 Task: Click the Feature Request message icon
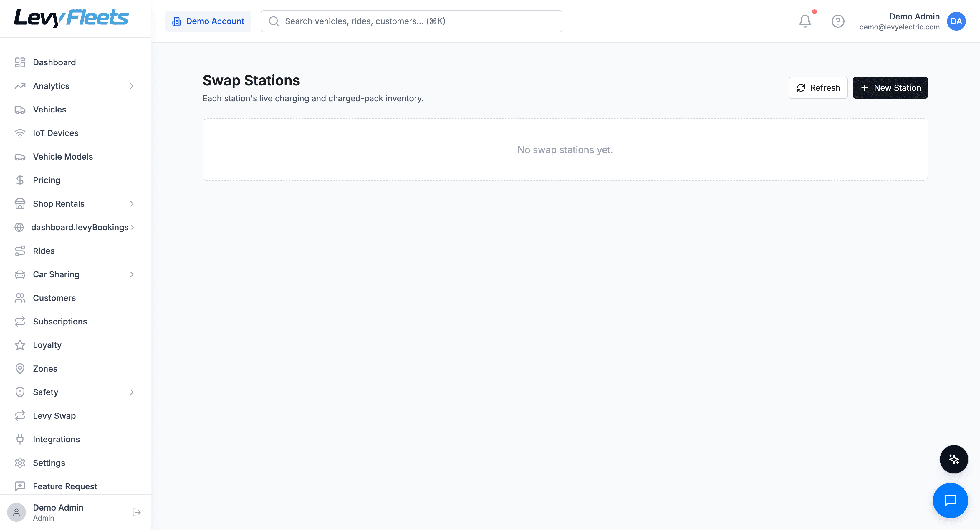pyautogui.click(x=20, y=487)
